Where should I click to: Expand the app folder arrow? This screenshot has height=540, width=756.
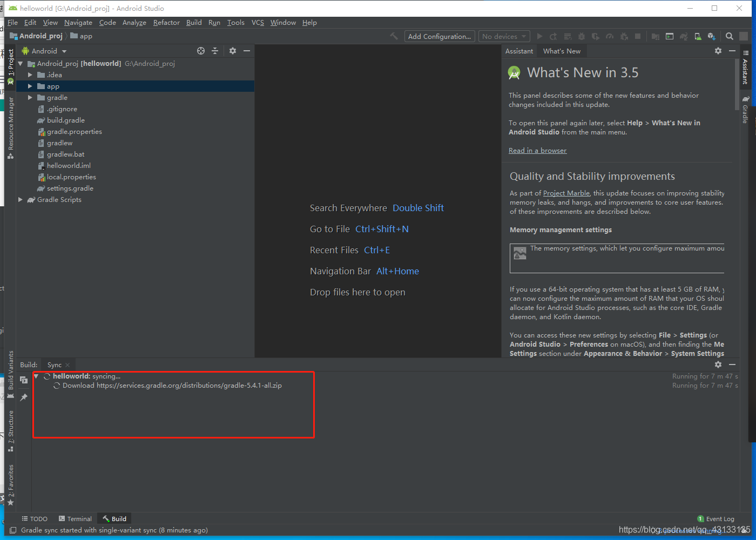tap(30, 86)
